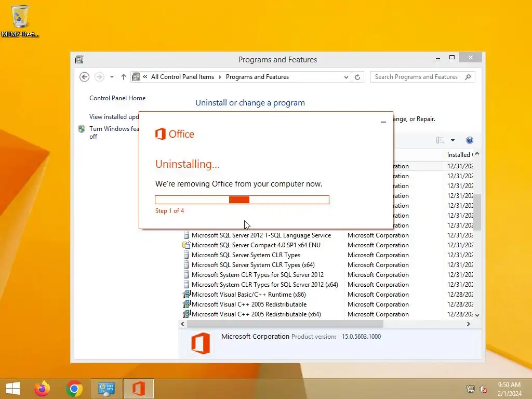Click the shield icon beside Turn Windows features
This screenshot has width=532, height=399.
click(82, 129)
